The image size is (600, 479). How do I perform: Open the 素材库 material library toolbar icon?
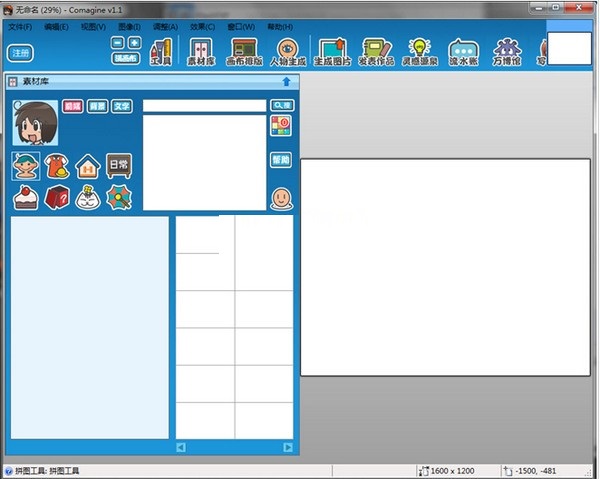point(202,50)
